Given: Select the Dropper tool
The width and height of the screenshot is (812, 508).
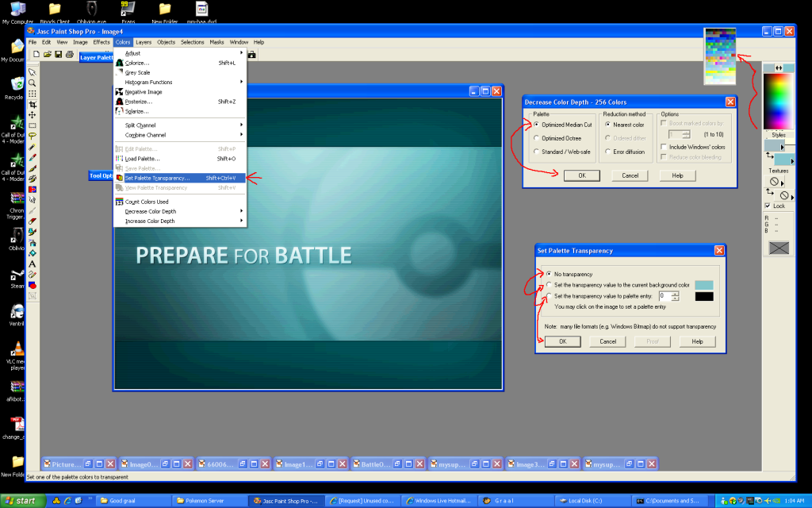Looking at the screenshot, I should [32, 158].
